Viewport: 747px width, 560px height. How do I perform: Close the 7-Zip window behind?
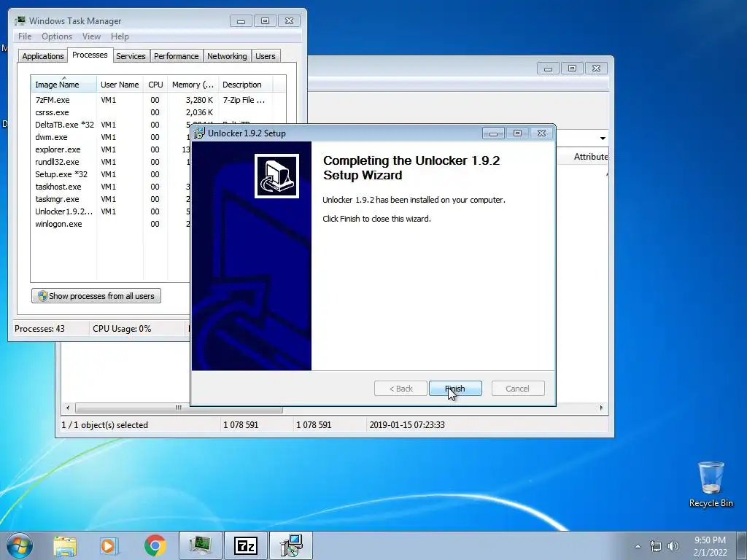(x=596, y=69)
